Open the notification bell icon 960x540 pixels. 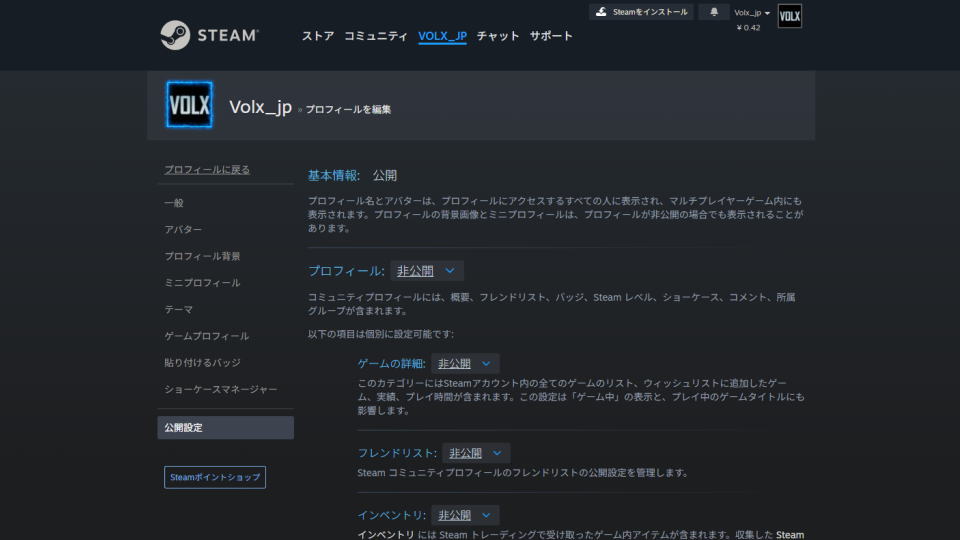pos(714,12)
